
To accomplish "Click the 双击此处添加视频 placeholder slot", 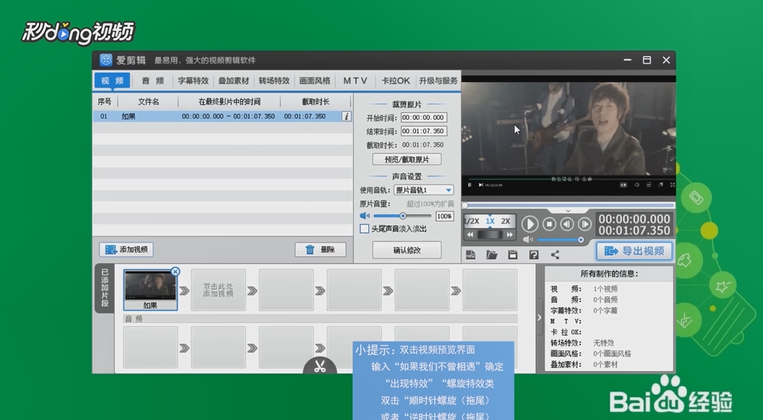I will point(218,290).
